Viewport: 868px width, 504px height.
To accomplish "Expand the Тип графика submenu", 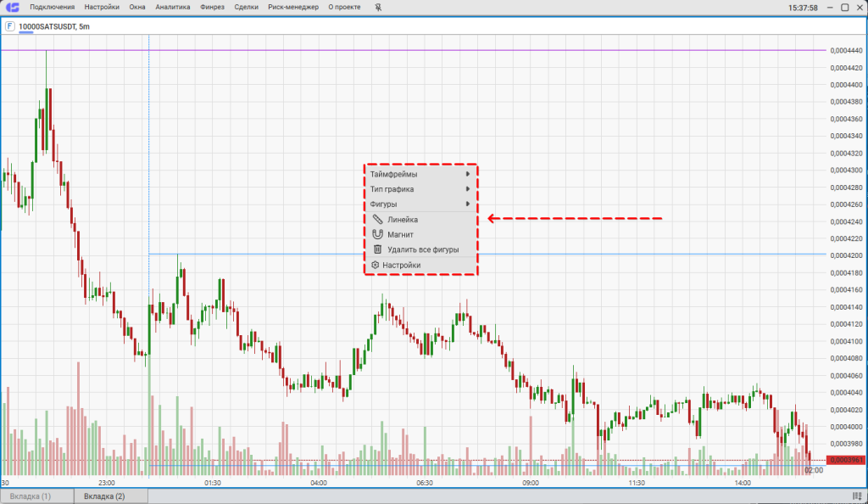I will [x=421, y=189].
